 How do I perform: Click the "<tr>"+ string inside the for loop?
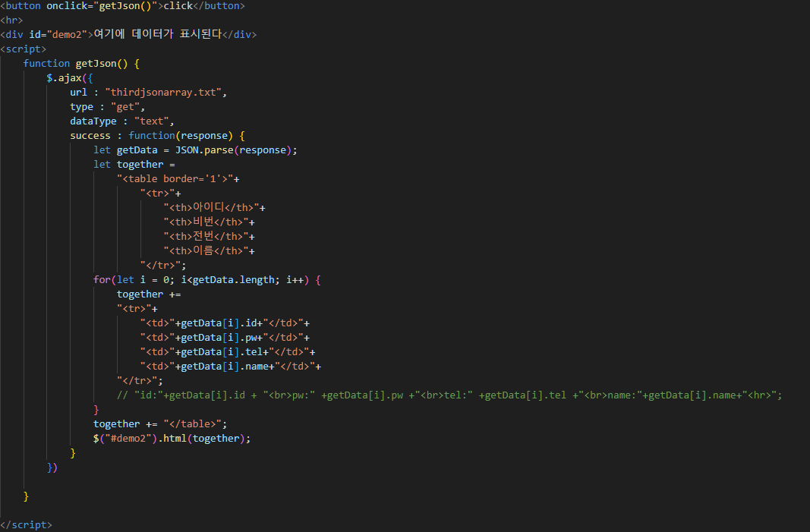(x=137, y=309)
